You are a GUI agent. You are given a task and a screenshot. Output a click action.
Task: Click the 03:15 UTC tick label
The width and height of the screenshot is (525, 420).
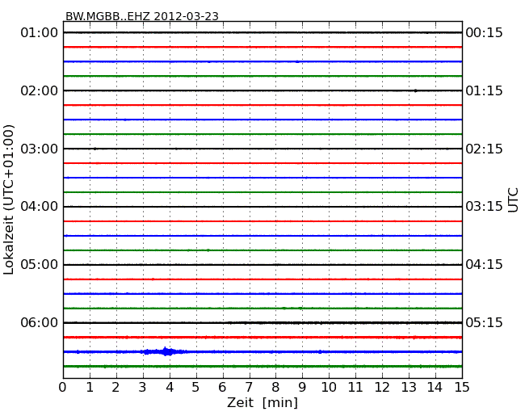(x=484, y=206)
